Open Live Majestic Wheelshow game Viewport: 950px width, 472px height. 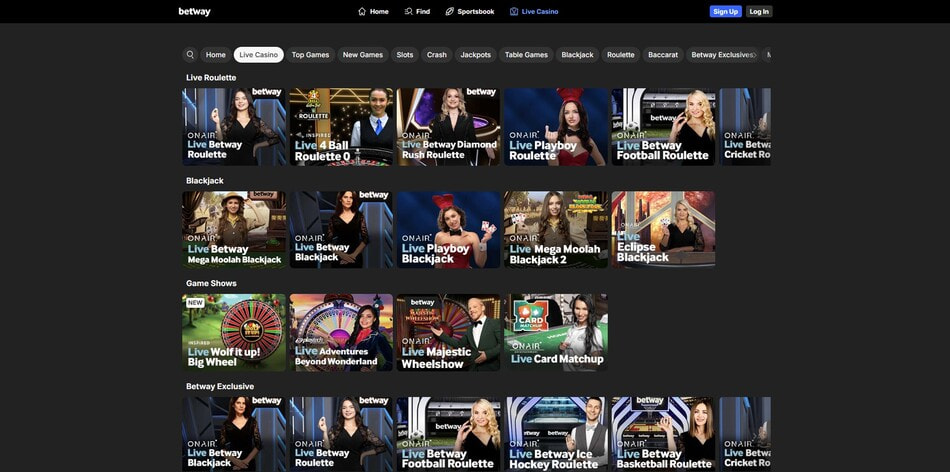(x=448, y=333)
